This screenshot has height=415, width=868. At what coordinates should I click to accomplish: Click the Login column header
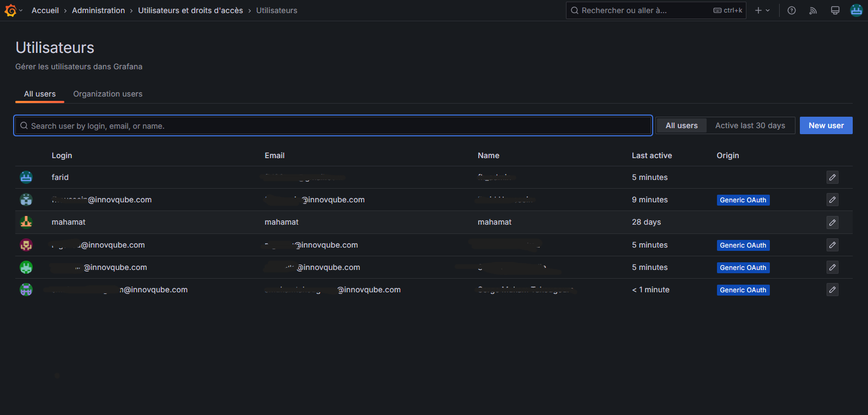click(x=62, y=155)
